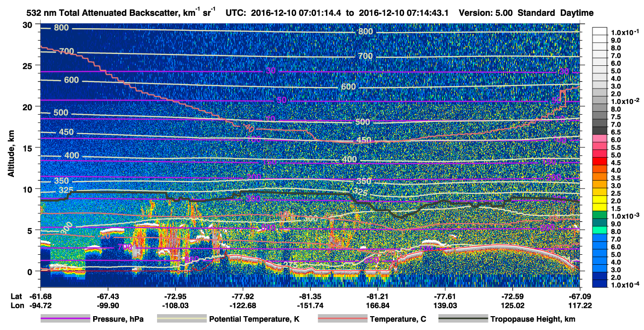
Task: Click latitude value -77.61
Action: 445,296
